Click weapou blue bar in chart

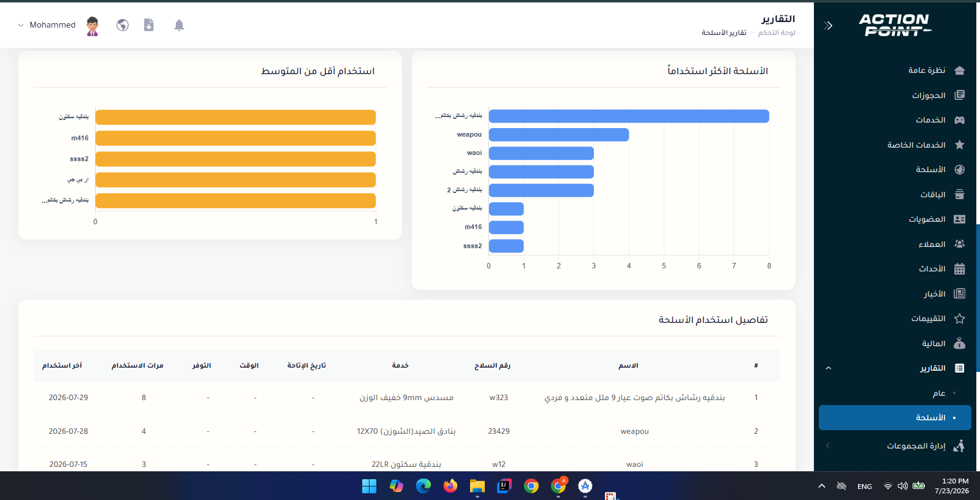559,135
